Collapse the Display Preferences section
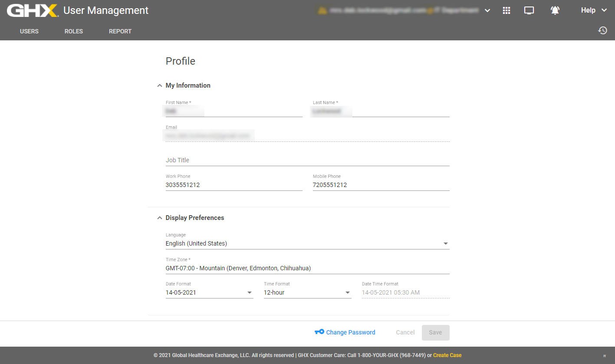The width and height of the screenshot is (615, 364). click(159, 218)
